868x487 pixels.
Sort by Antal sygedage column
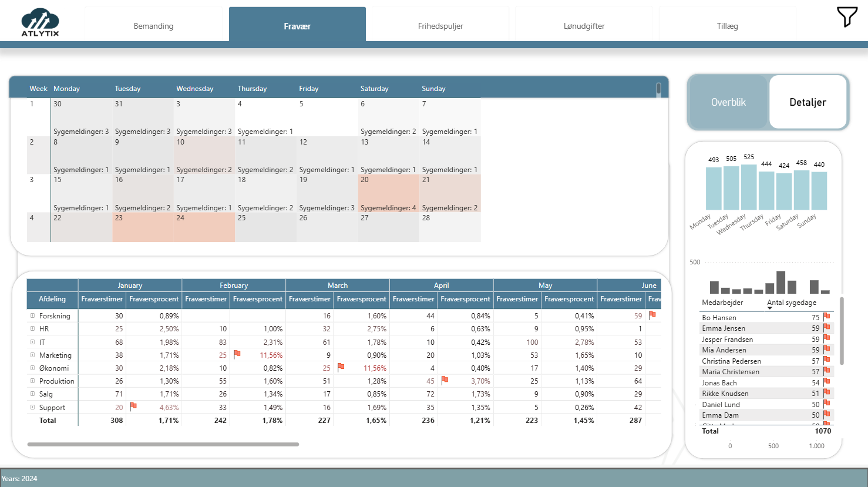point(791,303)
